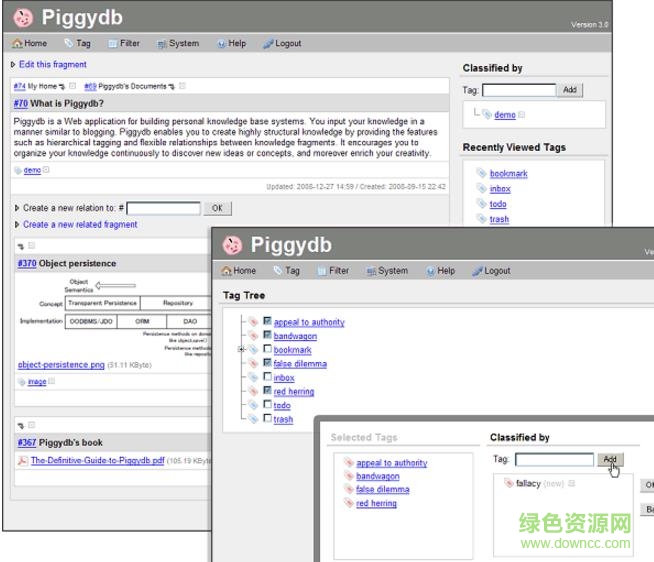654x562 pixels.
Task: Click the Piggydb pig logo in back window
Action: (23, 18)
